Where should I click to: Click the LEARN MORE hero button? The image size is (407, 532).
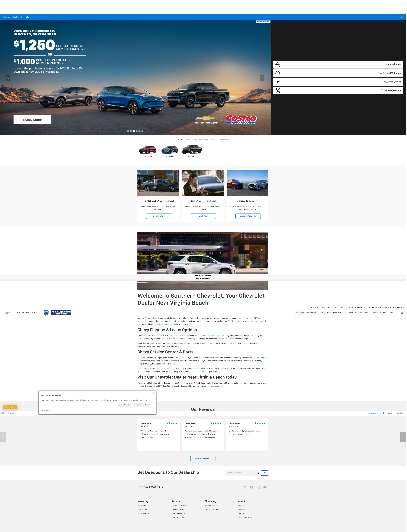(x=32, y=120)
